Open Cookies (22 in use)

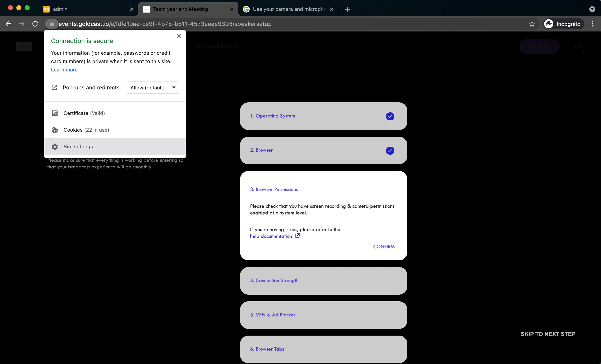(115, 130)
